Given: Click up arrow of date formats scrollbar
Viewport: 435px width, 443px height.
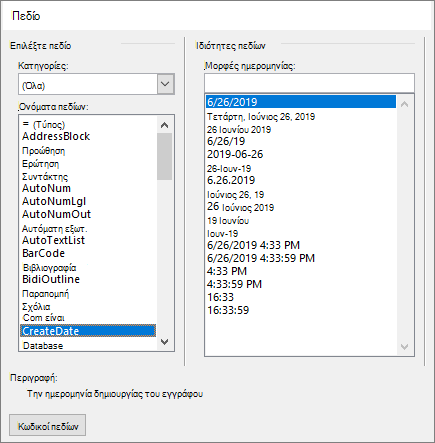Looking at the screenshot, I should click(405, 104).
